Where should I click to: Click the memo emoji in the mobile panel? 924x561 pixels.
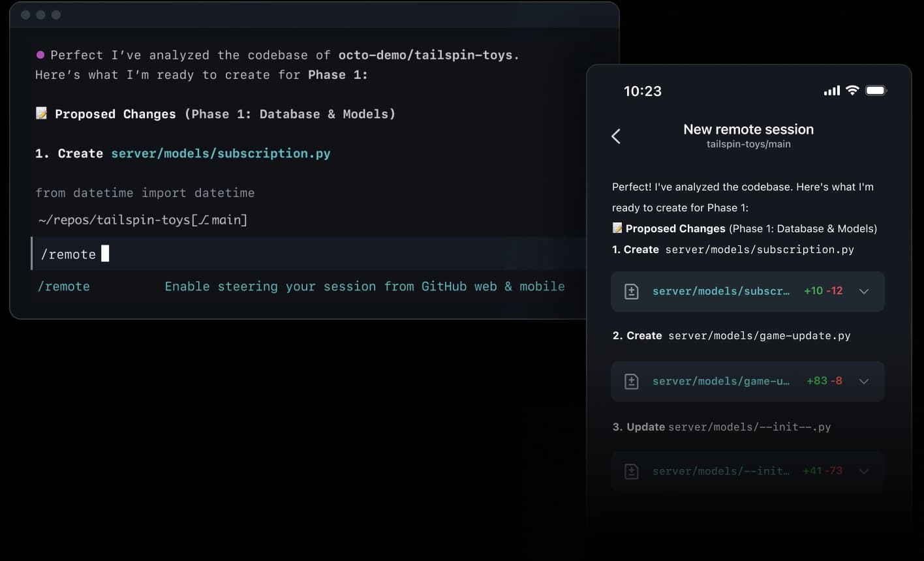(617, 228)
